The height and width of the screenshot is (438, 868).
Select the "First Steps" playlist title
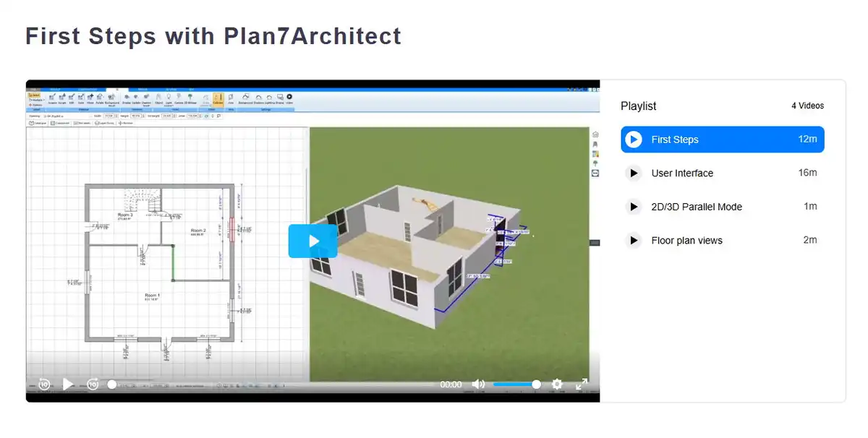click(675, 139)
